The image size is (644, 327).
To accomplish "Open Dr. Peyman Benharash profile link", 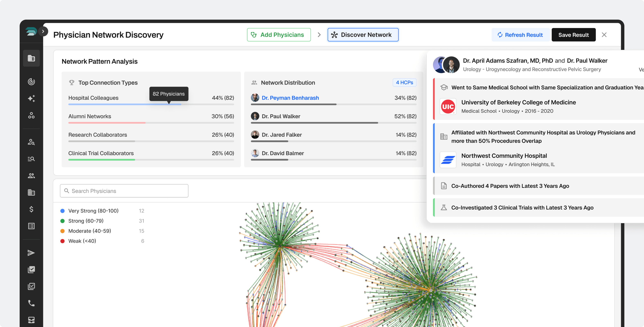I will click(290, 98).
